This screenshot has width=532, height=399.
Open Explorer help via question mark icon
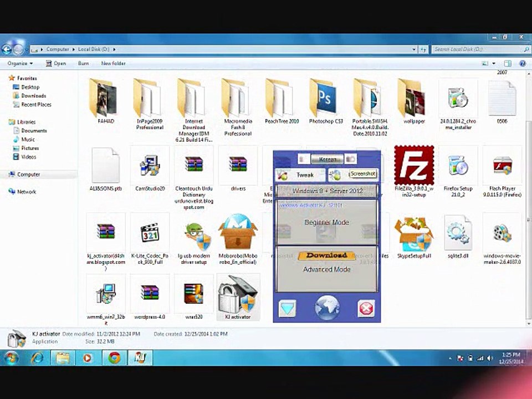[x=523, y=63]
